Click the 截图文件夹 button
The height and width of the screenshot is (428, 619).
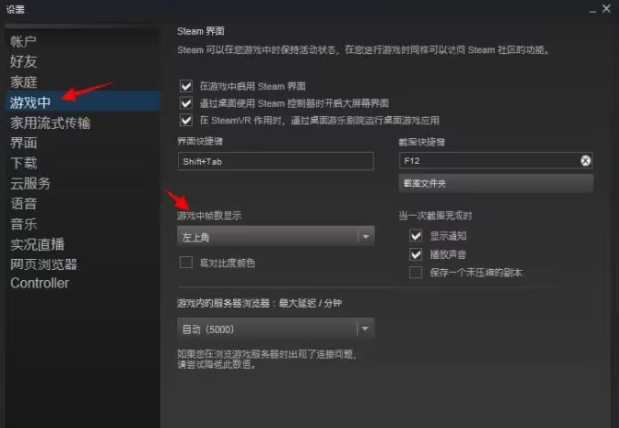(496, 183)
